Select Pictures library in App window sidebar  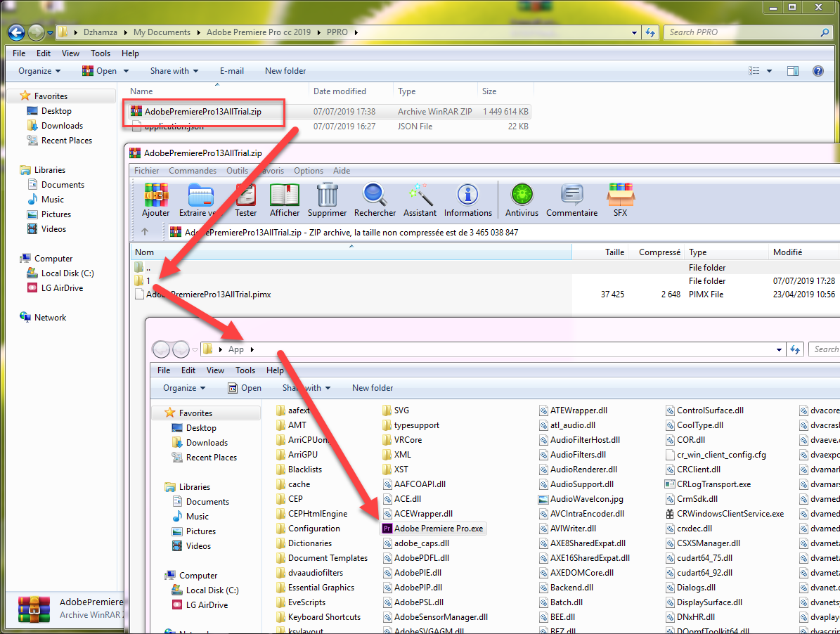[x=194, y=531]
